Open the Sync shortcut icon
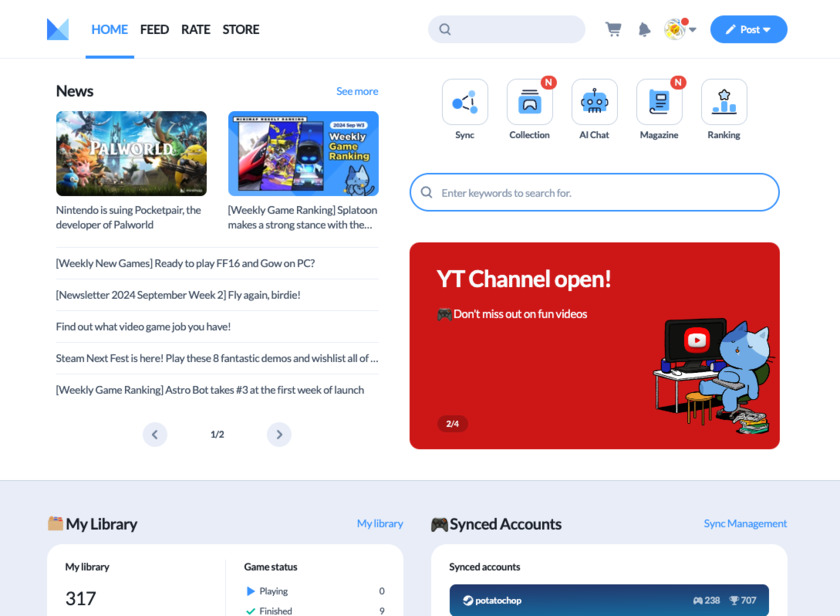The width and height of the screenshot is (840, 616). coord(465,102)
